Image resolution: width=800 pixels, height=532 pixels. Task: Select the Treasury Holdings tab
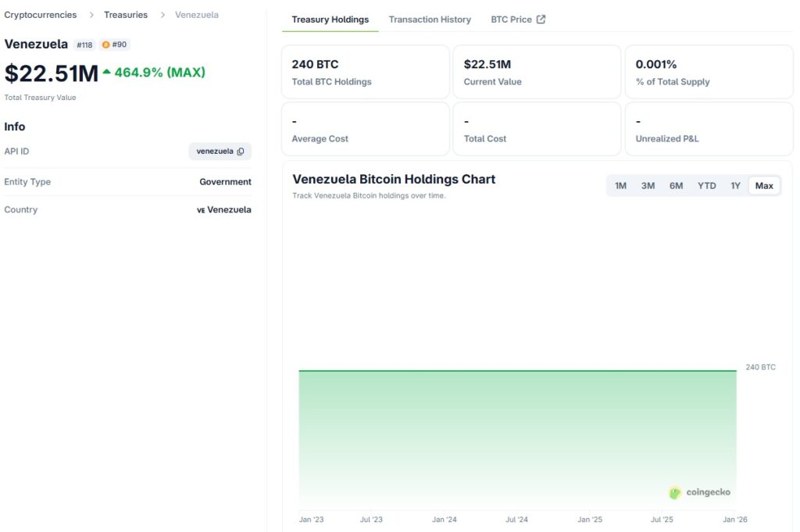(330, 19)
